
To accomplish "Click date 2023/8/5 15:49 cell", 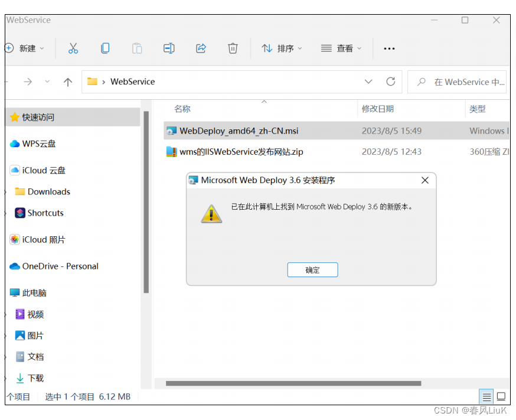I will point(391,131).
